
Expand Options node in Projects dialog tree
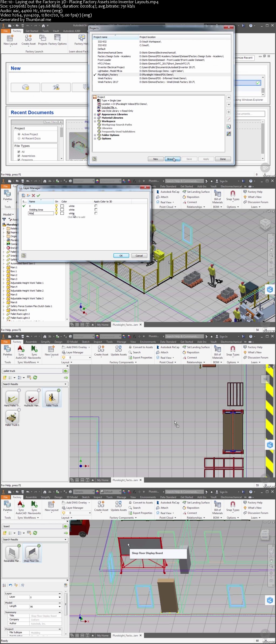click(95, 139)
